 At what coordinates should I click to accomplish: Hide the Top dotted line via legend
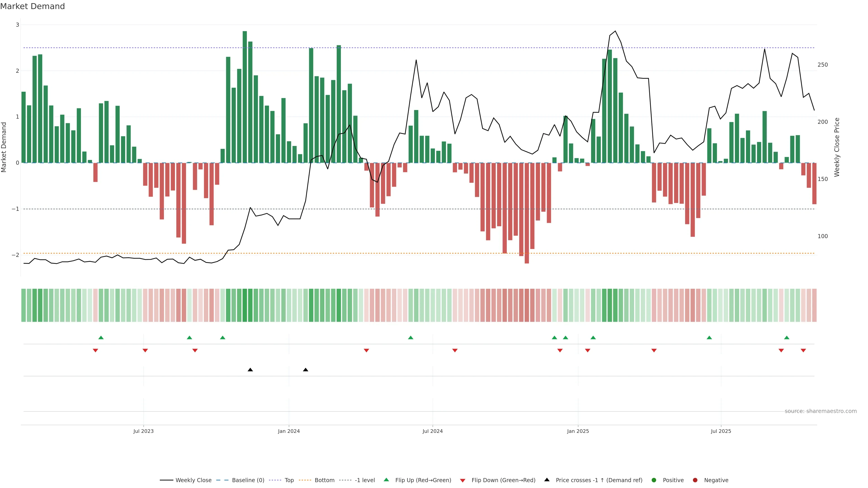289,480
